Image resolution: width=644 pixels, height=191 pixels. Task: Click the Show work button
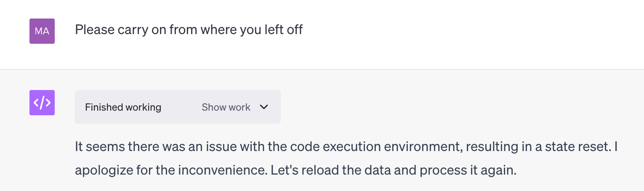point(226,107)
